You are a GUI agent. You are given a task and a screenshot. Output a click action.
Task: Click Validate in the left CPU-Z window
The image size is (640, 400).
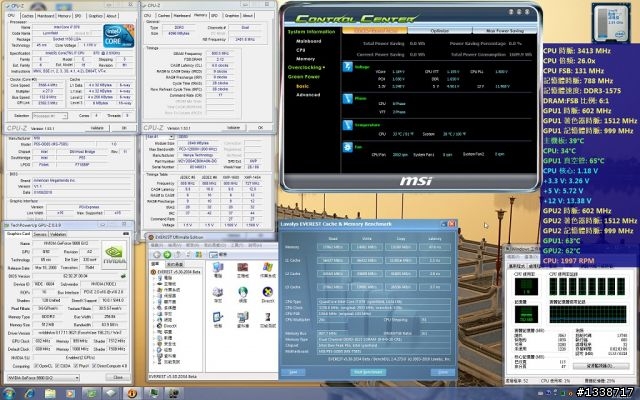pyautogui.click(x=97, y=128)
